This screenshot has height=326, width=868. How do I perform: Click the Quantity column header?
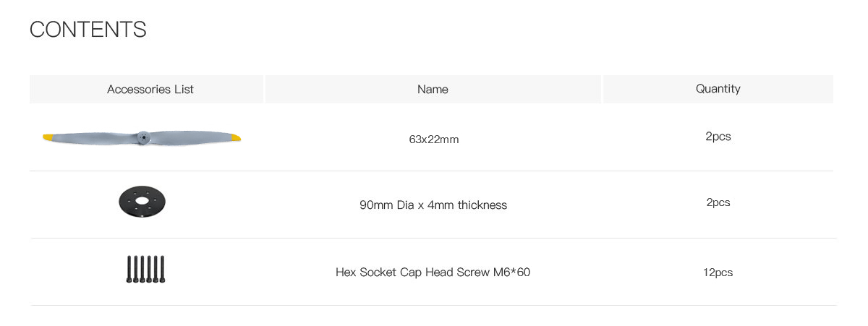[718, 89]
